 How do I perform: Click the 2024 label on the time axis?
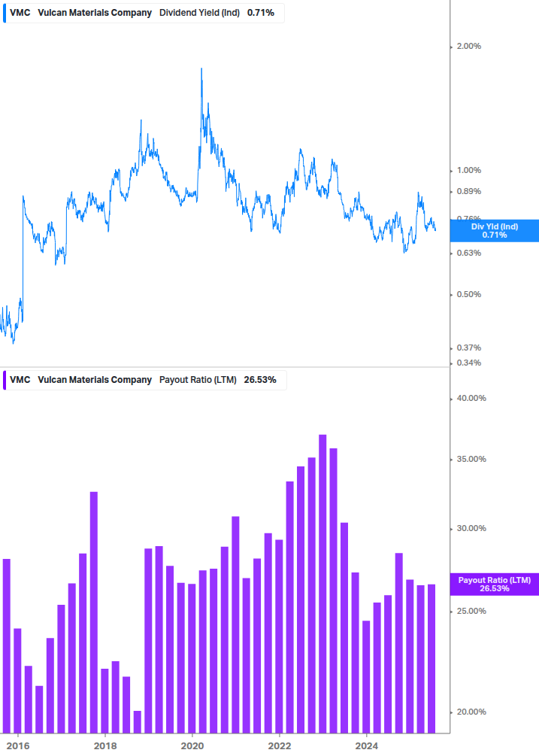click(x=367, y=746)
